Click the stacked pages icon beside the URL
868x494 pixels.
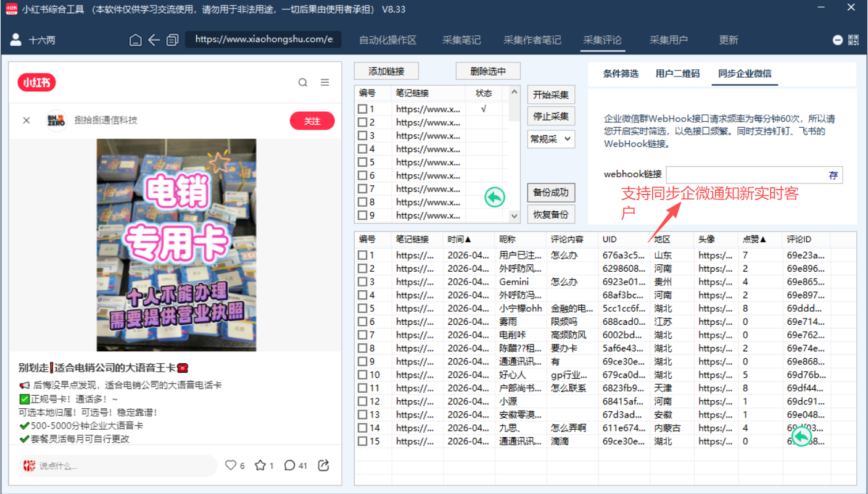pyautogui.click(x=173, y=40)
